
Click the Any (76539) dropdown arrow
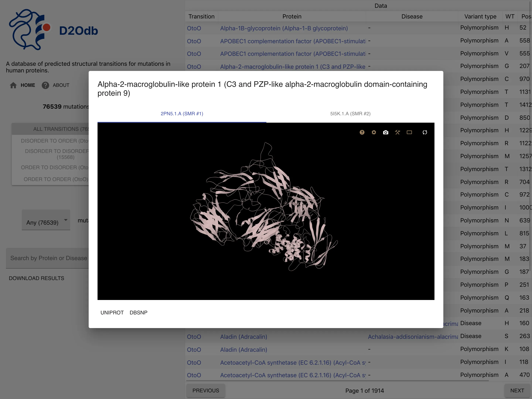(x=66, y=220)
